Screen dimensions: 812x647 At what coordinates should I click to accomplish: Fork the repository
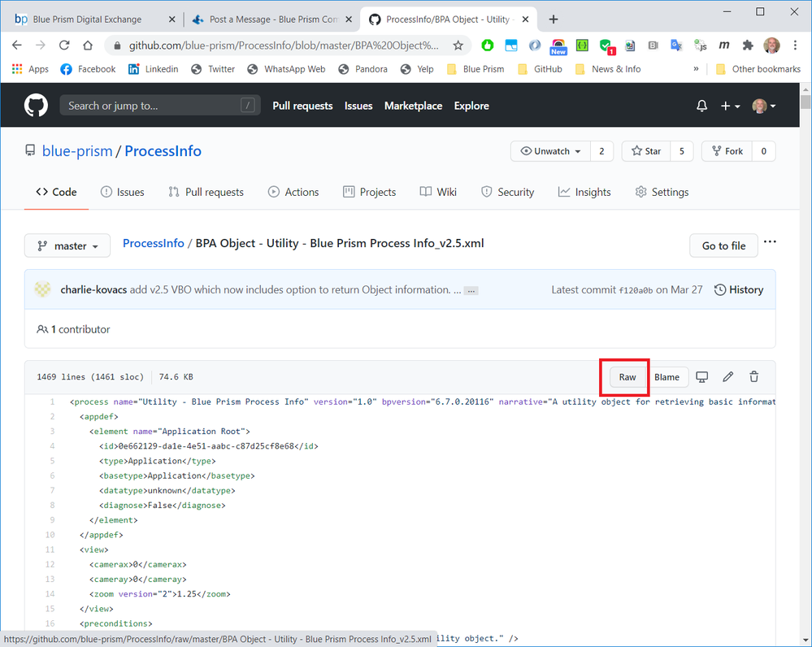pyautogui.click(x=727, y=151)
